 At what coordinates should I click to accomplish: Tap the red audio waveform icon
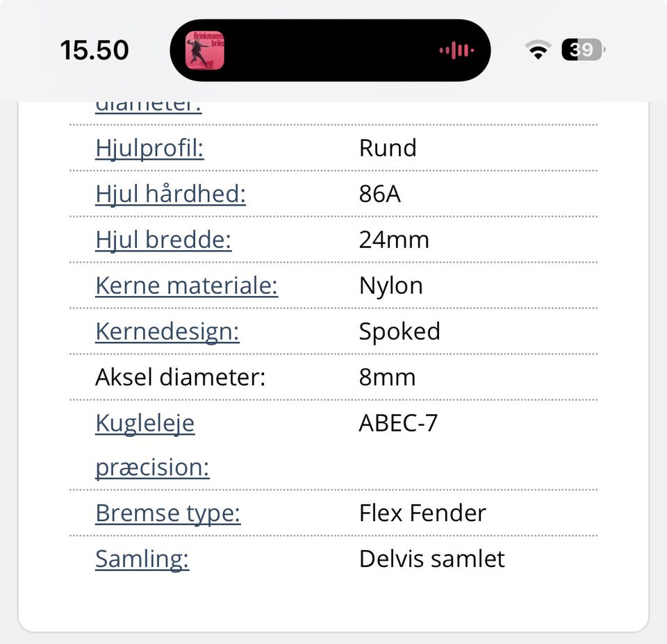[456, 50]
